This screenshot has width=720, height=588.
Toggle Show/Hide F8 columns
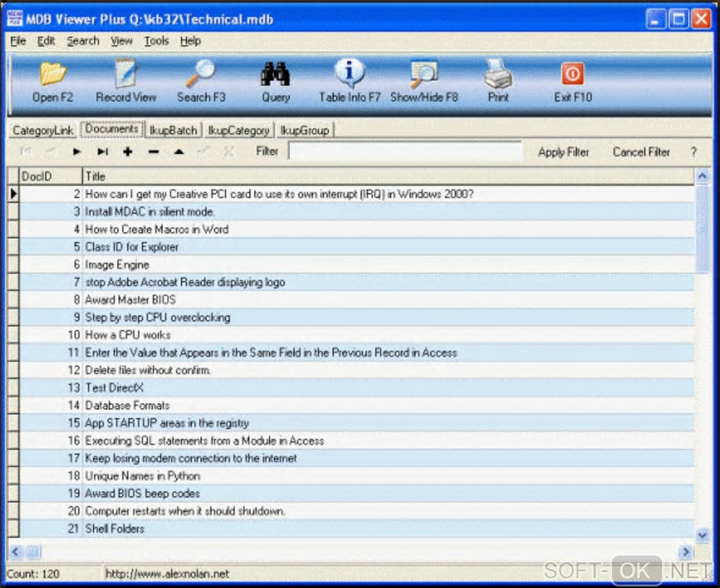pos(424,82)
